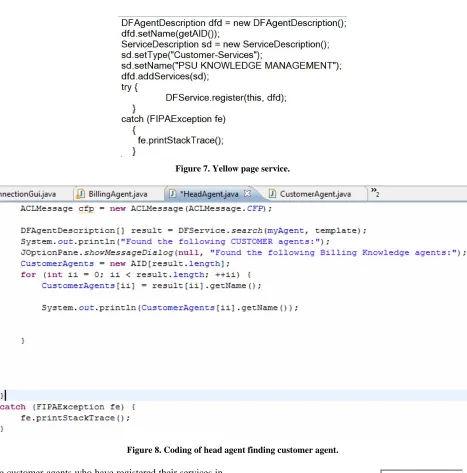Screen dimensions: 467x473
Task: Click the 'fe.printStackTrace();' line in the editor
Action: coord(75,418)
